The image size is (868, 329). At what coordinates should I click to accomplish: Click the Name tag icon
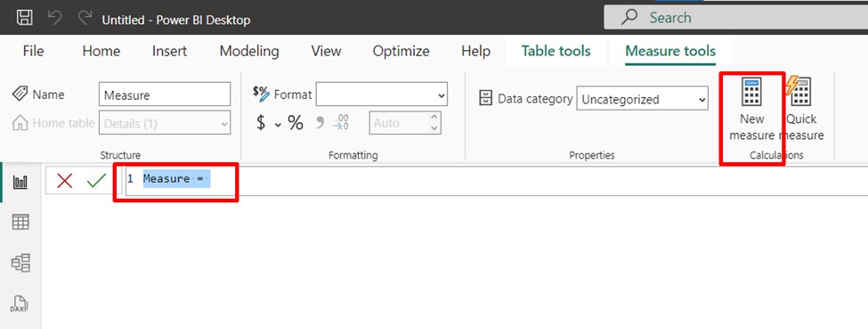click(x=20, y=94)
